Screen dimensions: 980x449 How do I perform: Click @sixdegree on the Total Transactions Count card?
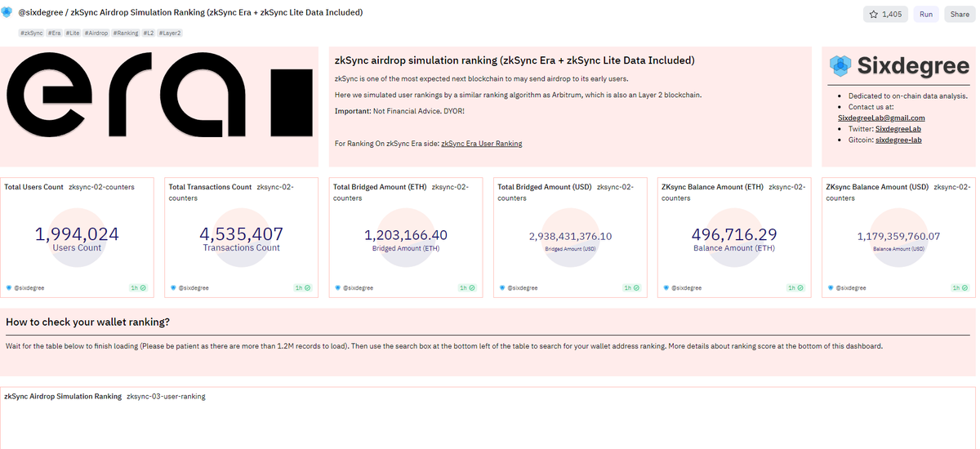pos(194,288)
